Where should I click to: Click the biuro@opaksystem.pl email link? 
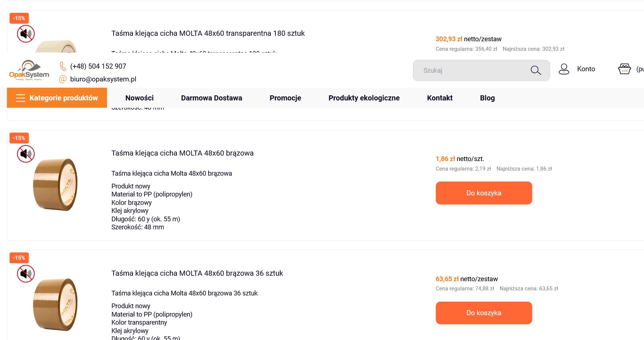[x=103, y=79]
